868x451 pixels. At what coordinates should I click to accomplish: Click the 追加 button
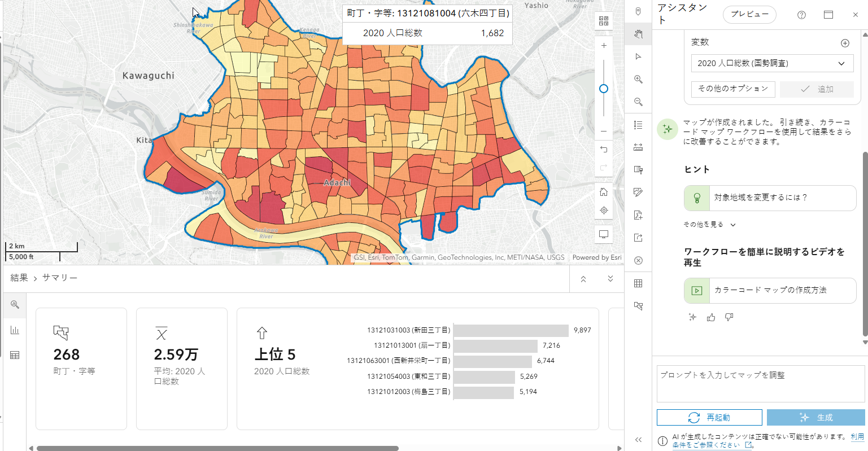[x=817, y=89]
